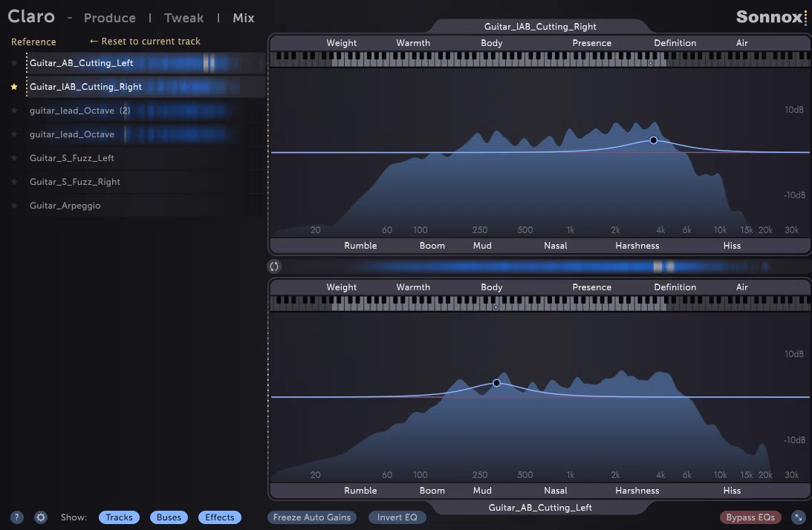Switch to the Produce view

pos(110,18)
